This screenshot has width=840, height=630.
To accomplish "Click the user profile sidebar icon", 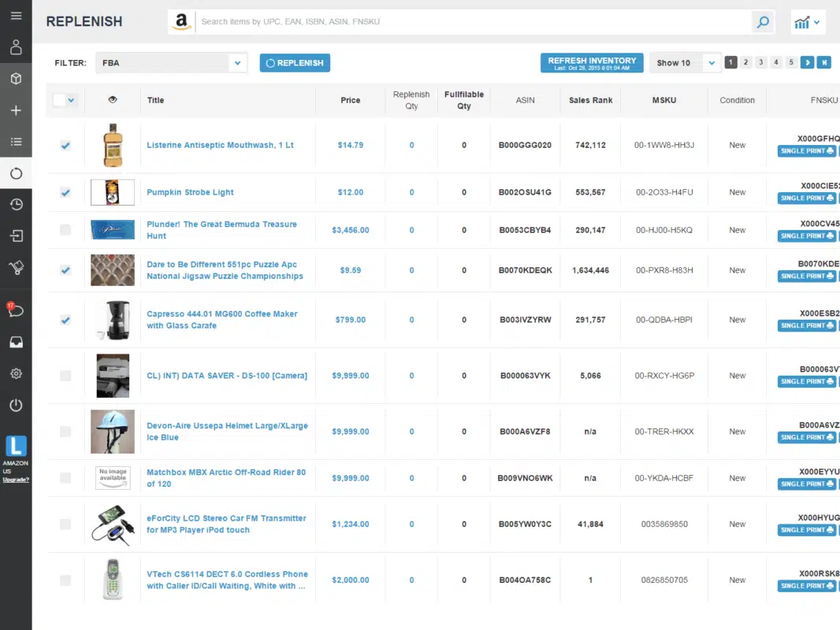I will (16, 47).
